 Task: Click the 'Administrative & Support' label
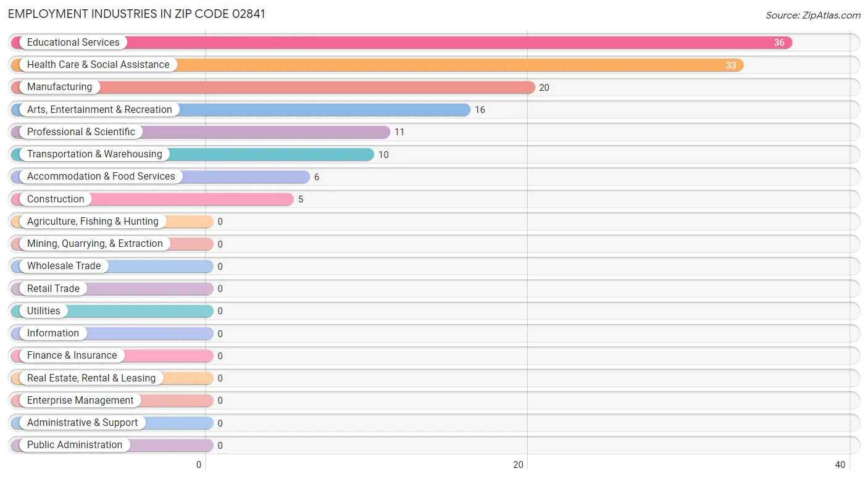pos(83,423)
